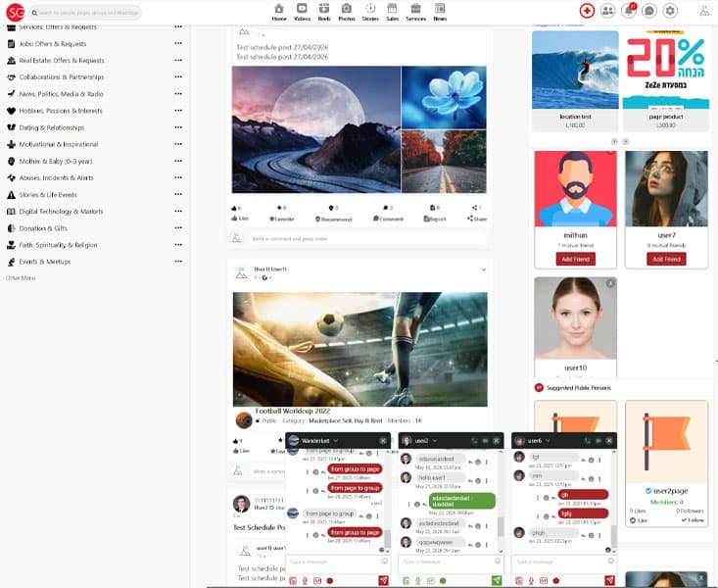
Task: Like the user2page suggestion
Action: pyautogui.click(x=638, y=520)
